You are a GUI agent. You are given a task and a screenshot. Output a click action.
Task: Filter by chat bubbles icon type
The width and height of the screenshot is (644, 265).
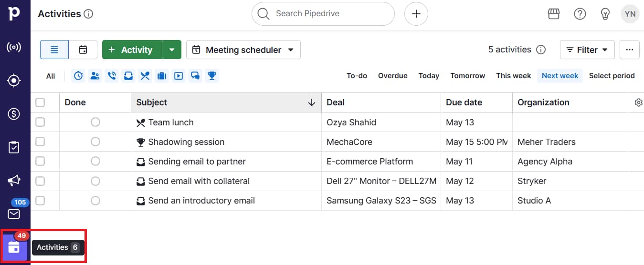(x=195, y=75)
